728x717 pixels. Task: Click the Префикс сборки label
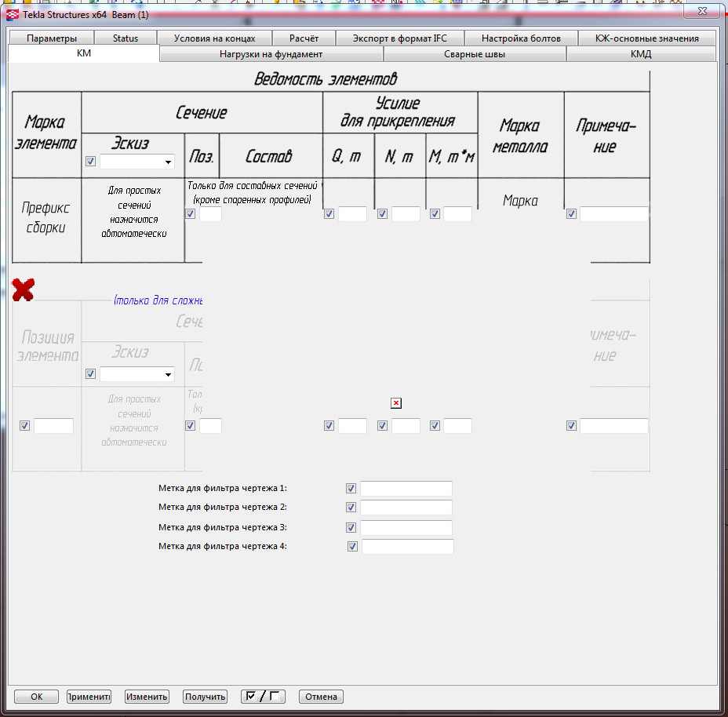point(45,217)
